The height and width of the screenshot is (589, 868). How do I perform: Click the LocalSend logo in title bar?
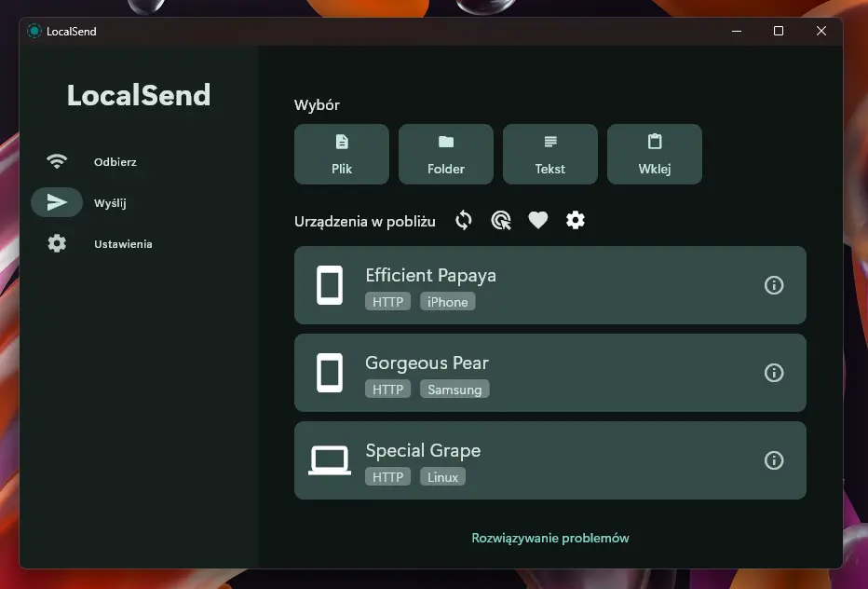34,31
